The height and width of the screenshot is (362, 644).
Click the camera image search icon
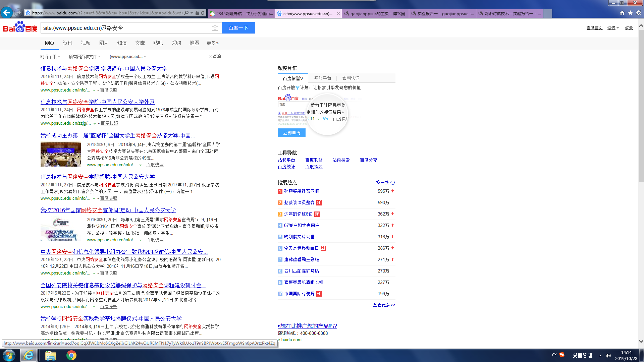coord(215,28)
